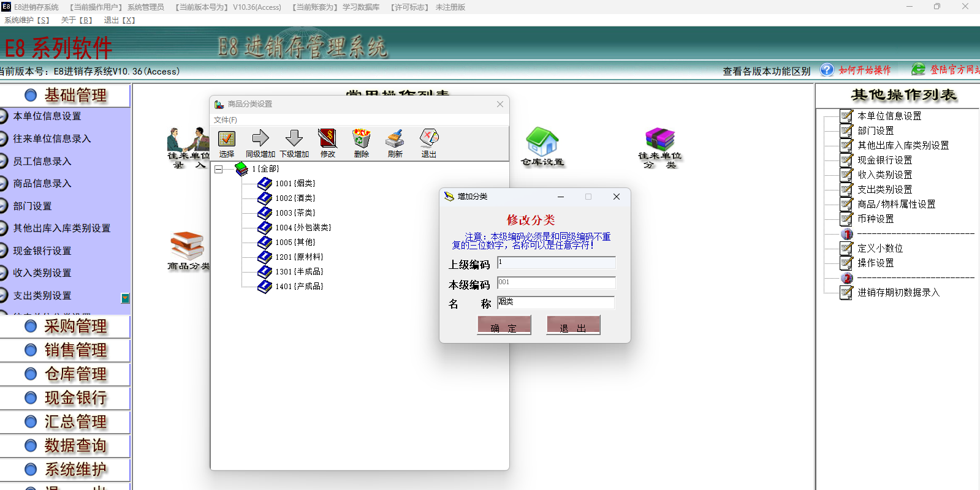Open the 仓库设置 house icon

pyautogui.click(x=542, y=142)
